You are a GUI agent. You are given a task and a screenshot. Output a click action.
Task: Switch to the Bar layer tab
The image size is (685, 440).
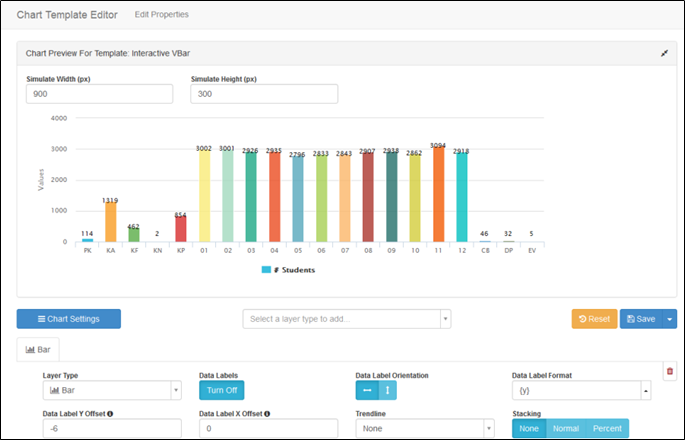pyautogui.click(x=39, y=350)
